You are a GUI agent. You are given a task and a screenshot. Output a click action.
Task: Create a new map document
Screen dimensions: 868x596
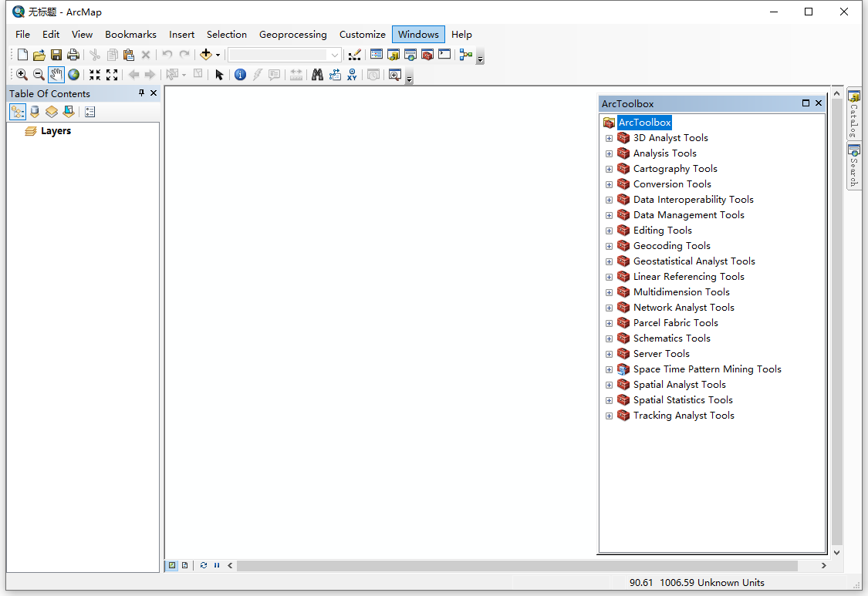click(x=22, y=55)
